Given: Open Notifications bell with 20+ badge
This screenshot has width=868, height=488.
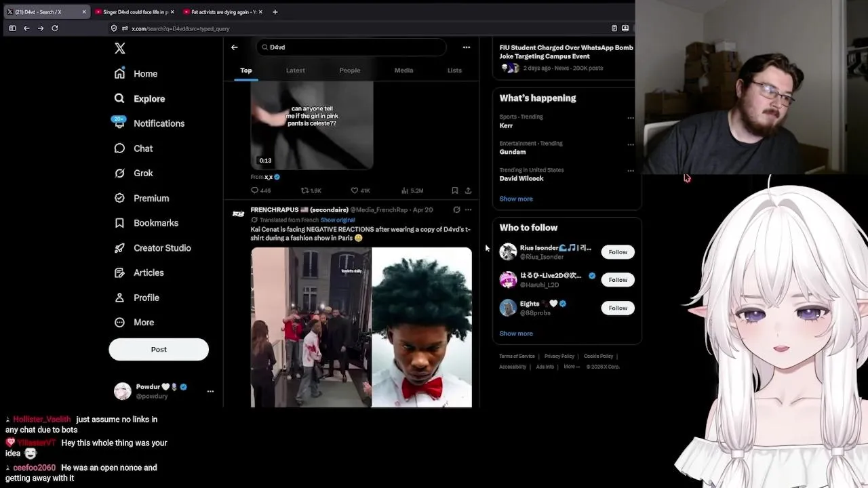Looking at the screenshot, I should point(119,123).
